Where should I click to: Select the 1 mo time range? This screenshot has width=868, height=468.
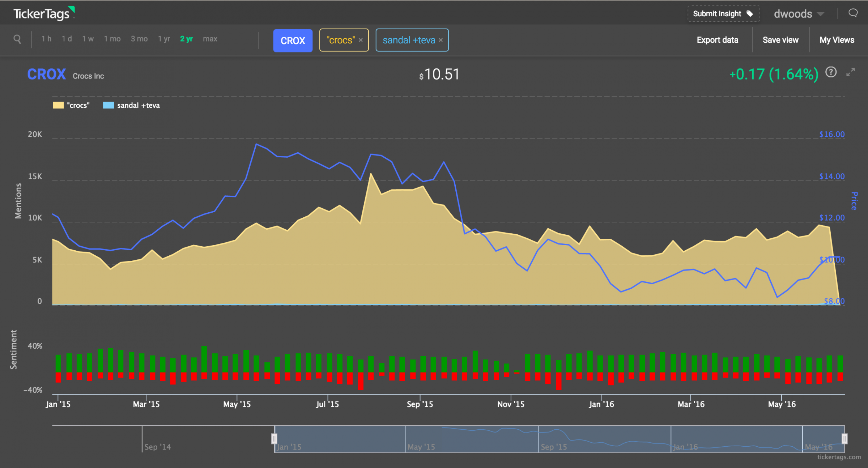tap(112, 39)
